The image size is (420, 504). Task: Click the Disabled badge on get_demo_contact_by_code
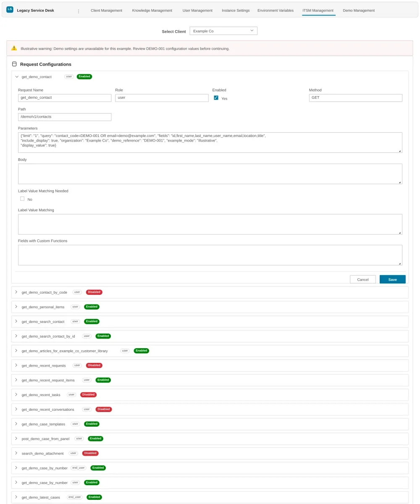[x=94, y=292]
